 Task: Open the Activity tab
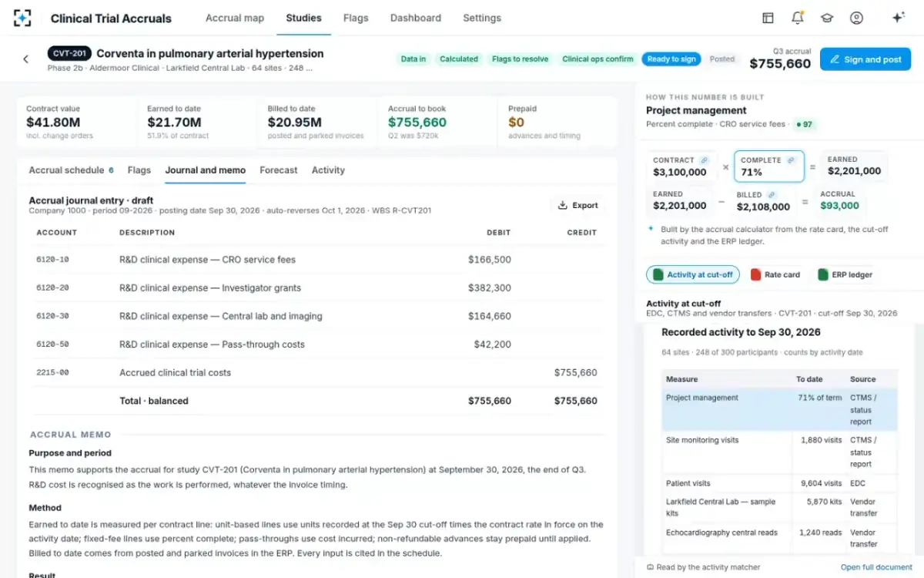coord(328,170)
